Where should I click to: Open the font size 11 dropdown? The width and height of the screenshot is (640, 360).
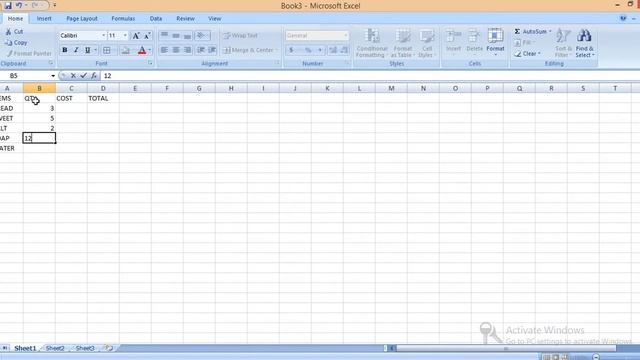click(125, 36)
